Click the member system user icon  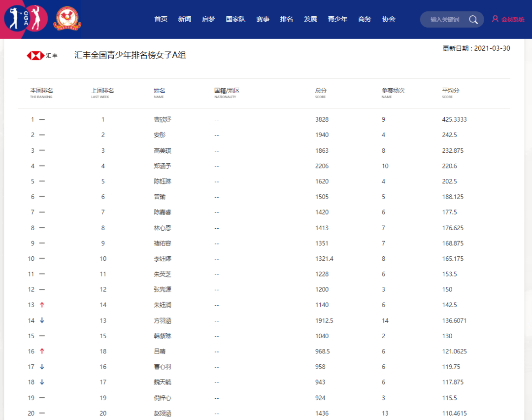tap(495, 19)
